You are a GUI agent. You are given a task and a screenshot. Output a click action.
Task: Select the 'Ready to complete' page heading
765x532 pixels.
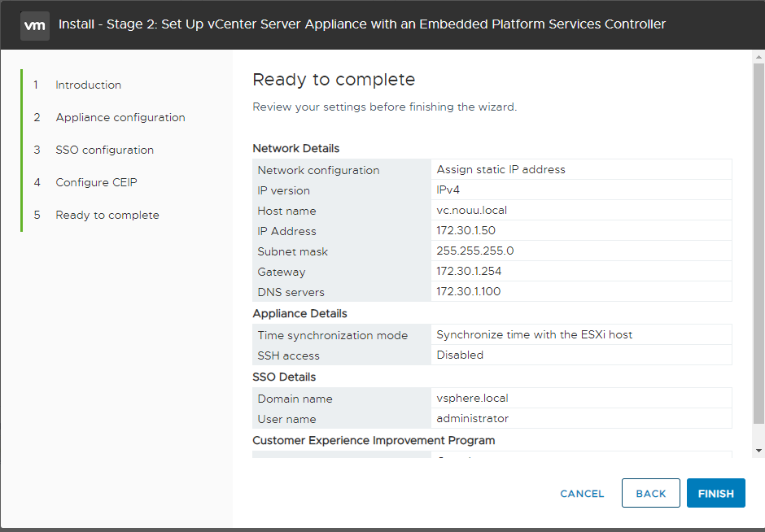coord(334,80)
